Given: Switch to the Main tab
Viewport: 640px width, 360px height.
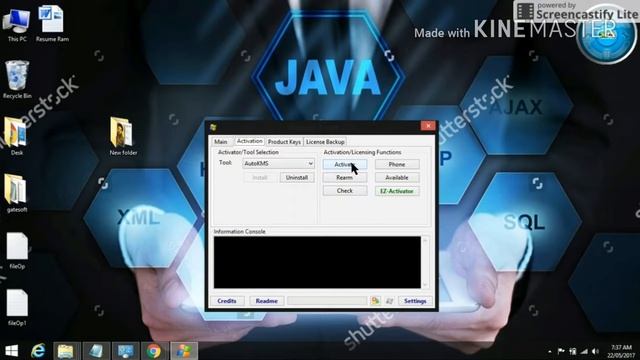Looking at the screenshot, I should click(221, 142).
